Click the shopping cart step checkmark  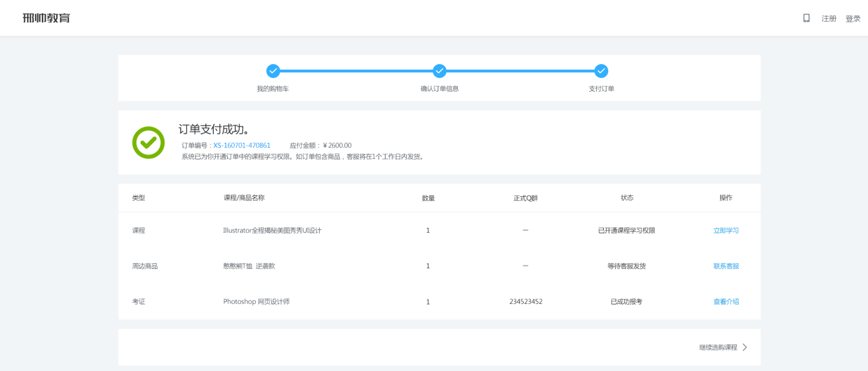click(273, 71)
